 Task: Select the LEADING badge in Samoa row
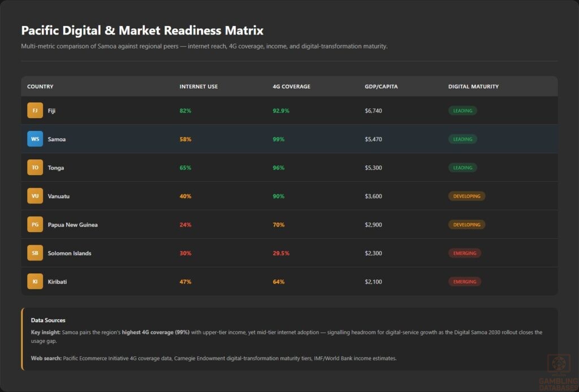click(463, 139)
